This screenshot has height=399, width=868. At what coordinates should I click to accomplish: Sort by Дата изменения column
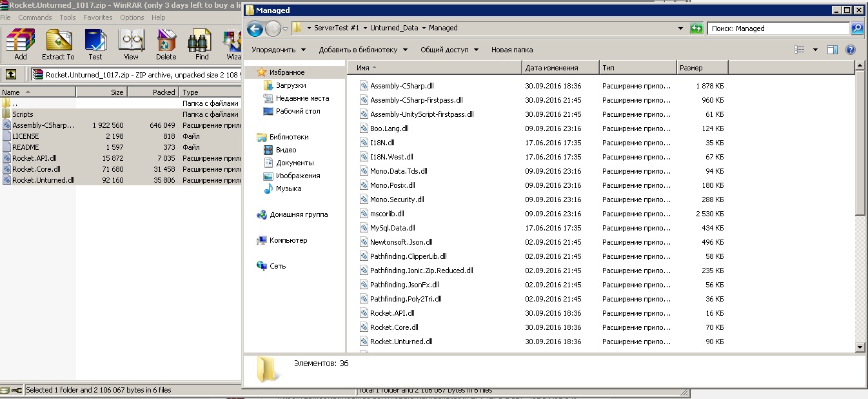[x=560, y=68]
